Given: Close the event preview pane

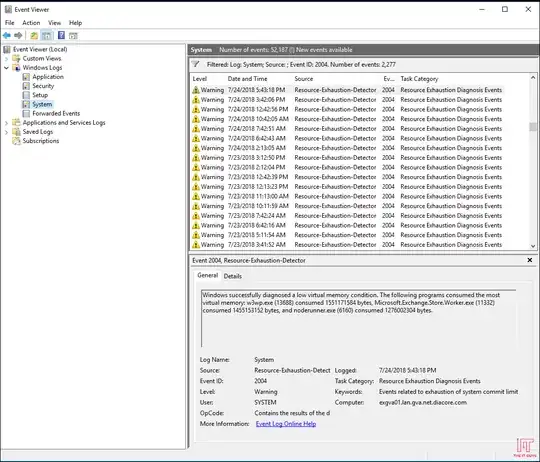Looking at the screenshot, I should (530, 260).
